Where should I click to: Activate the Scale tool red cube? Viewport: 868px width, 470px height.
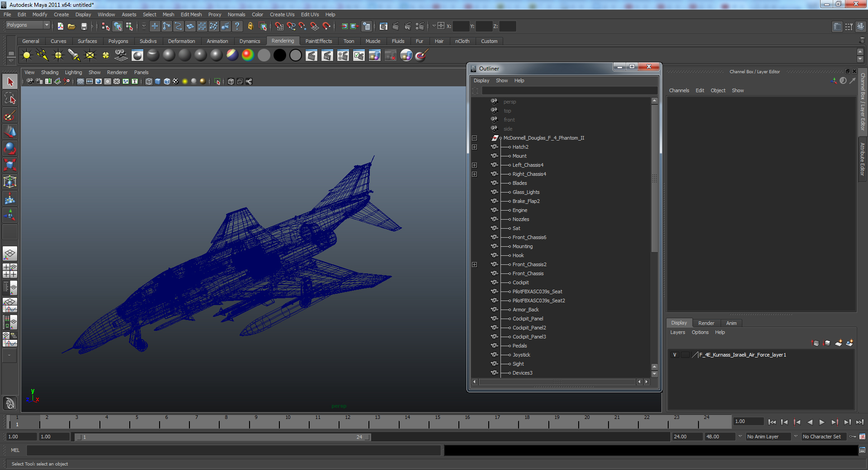tap(10, 165)
